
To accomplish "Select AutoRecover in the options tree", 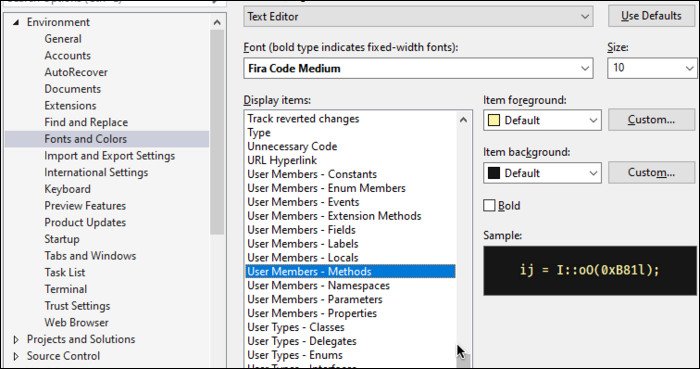I will tap(76, 72).
